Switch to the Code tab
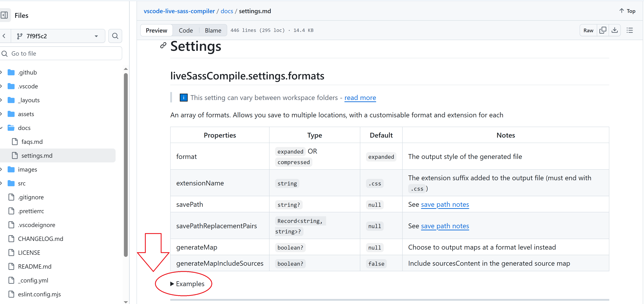This screenshot has width=644, height=304. click(186, 31)
